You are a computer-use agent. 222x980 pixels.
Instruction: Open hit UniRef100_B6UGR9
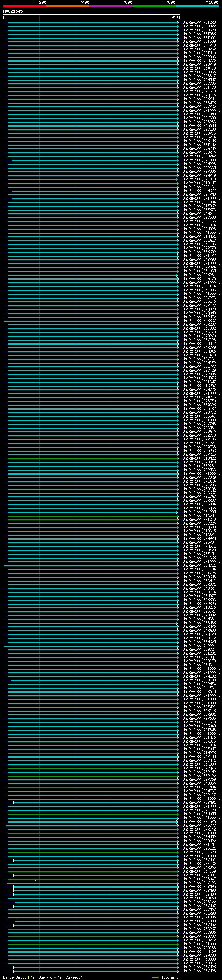tap(199, 30)
